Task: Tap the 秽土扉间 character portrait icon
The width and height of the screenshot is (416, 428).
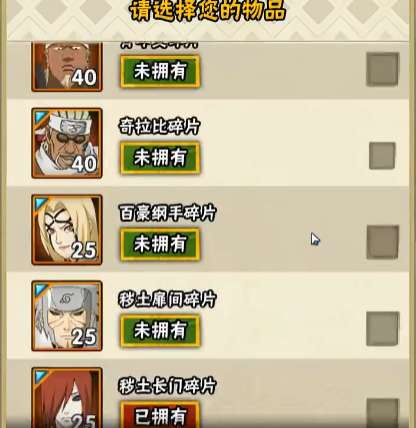Action: [67, 316]
